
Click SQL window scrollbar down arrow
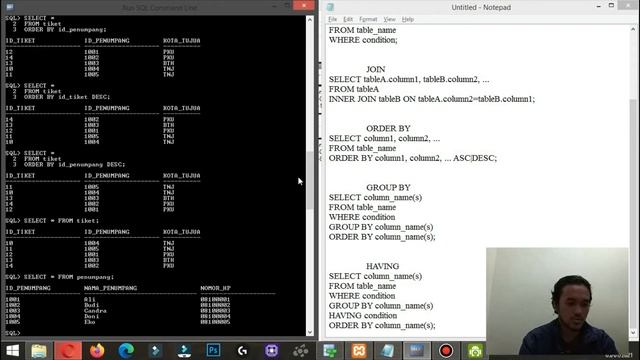coord(310,332)
